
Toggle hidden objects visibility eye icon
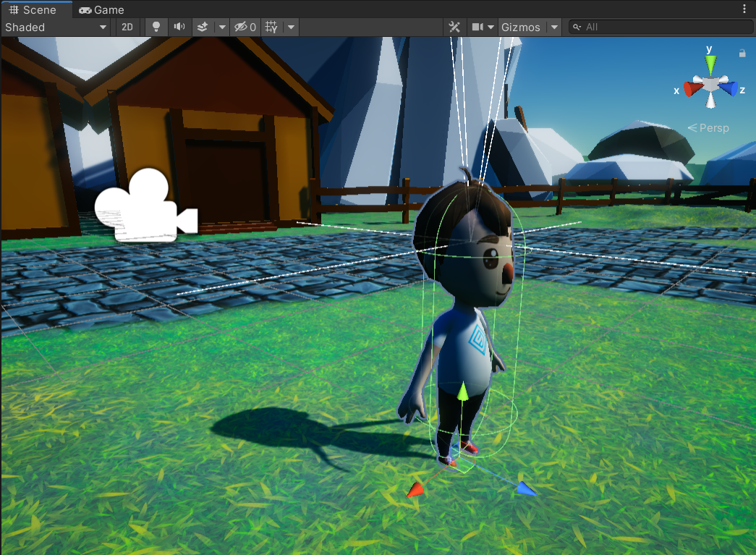(x=245, y=27)
